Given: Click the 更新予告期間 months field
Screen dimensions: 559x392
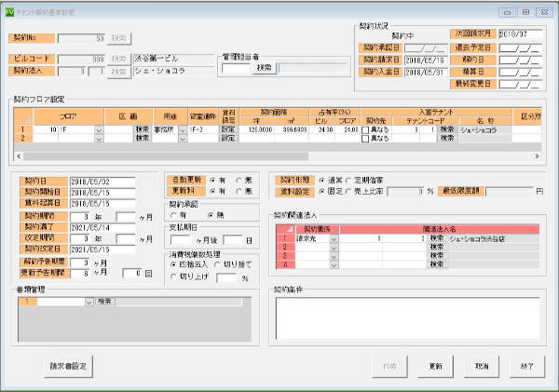Looking at the screenshot, I should click(79, 274).
